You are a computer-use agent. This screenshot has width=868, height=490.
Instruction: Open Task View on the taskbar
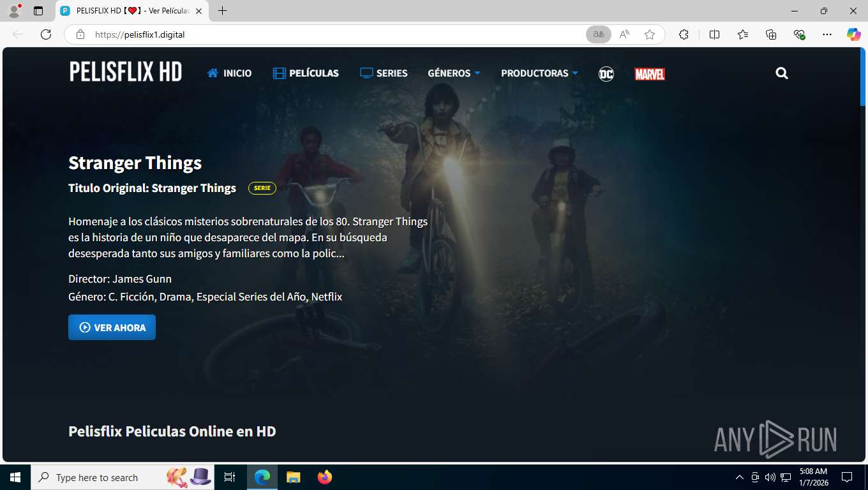click(230, 477)
